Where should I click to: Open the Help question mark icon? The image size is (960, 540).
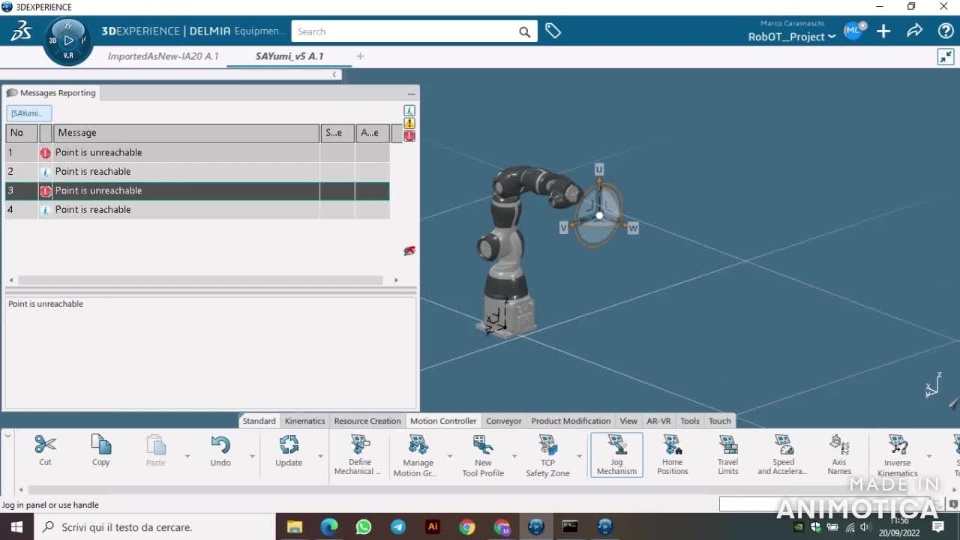(945, 31)
